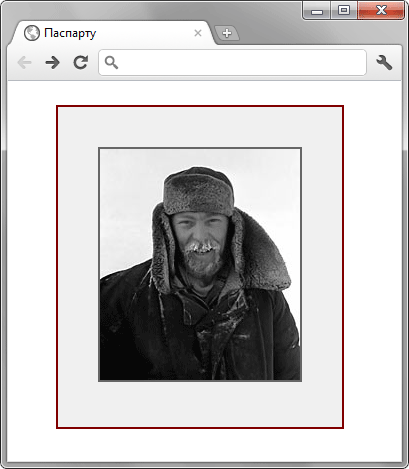Click the gray mat area above photo
409x469 pixels.
(x=200, y=127)
